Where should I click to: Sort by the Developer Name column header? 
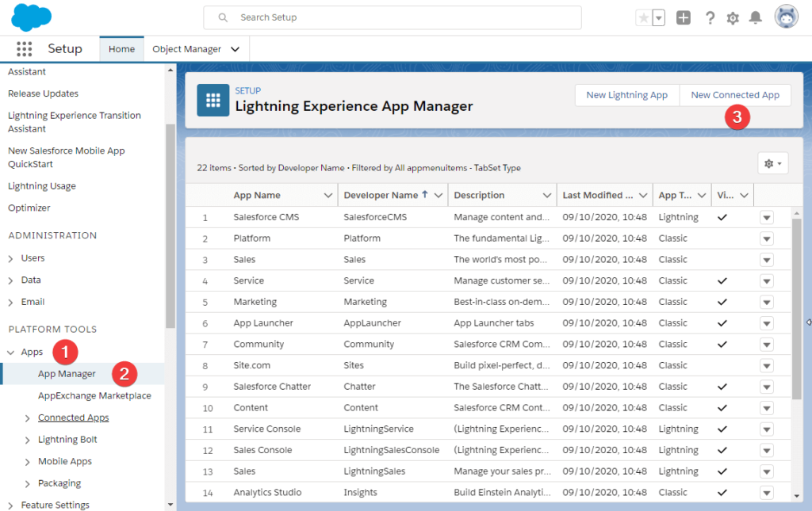pos(381,195)
